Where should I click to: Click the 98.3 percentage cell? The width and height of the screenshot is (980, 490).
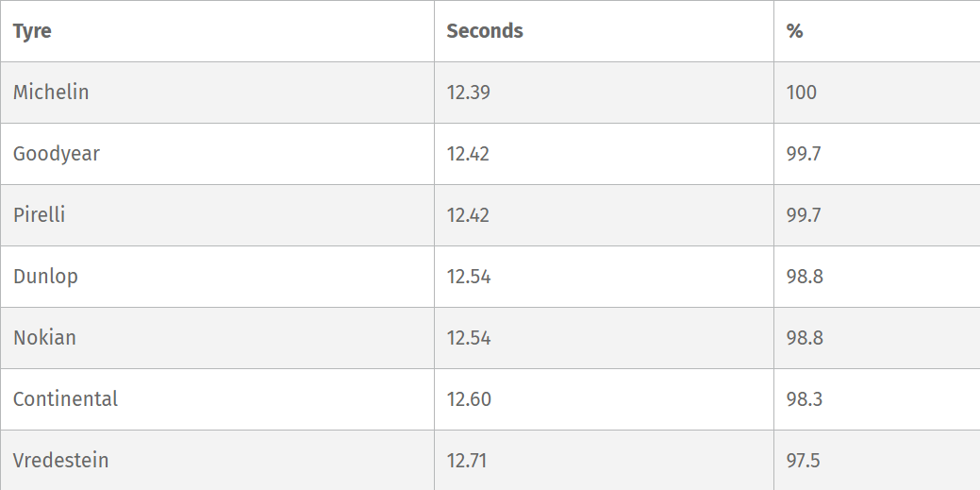coord(805,399)
